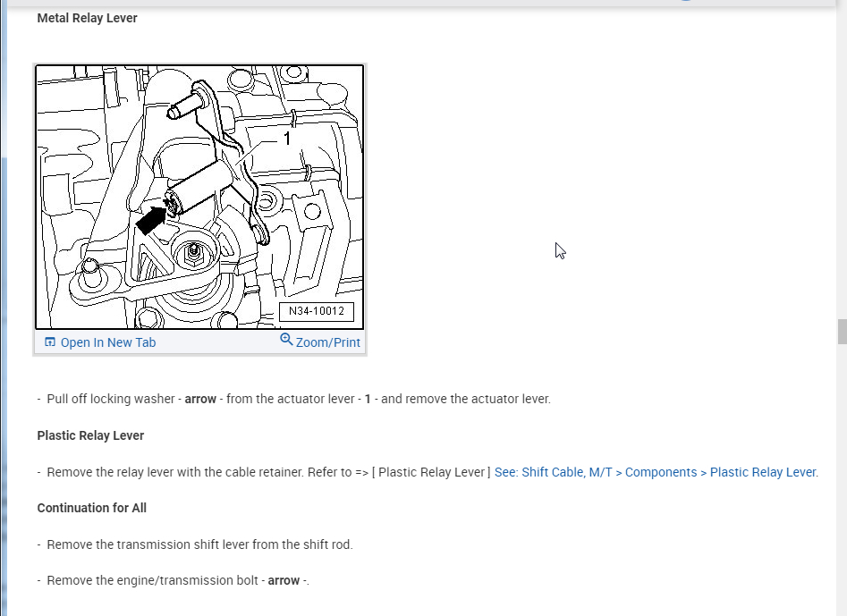Select the Metal Relay Lever heading
Viewport: 847px width, 616px height.
pos(87,18)
